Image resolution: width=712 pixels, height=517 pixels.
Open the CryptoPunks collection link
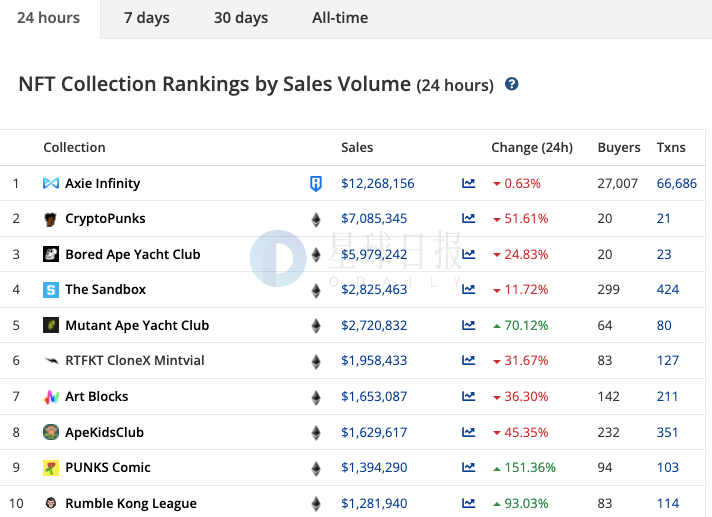(105, 219)
